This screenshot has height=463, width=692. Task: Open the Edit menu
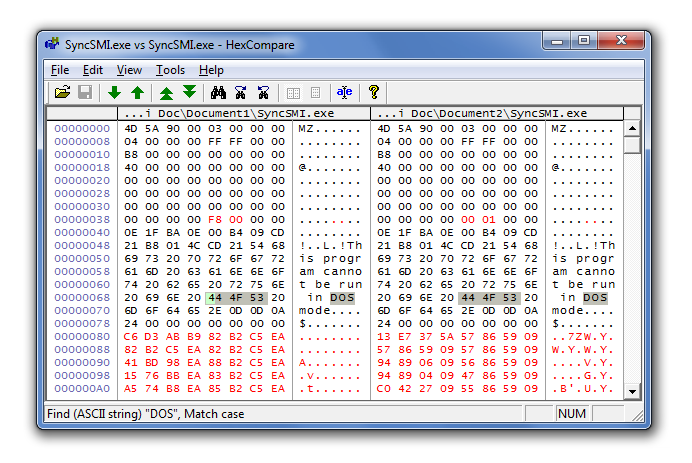tap(93, 70)
